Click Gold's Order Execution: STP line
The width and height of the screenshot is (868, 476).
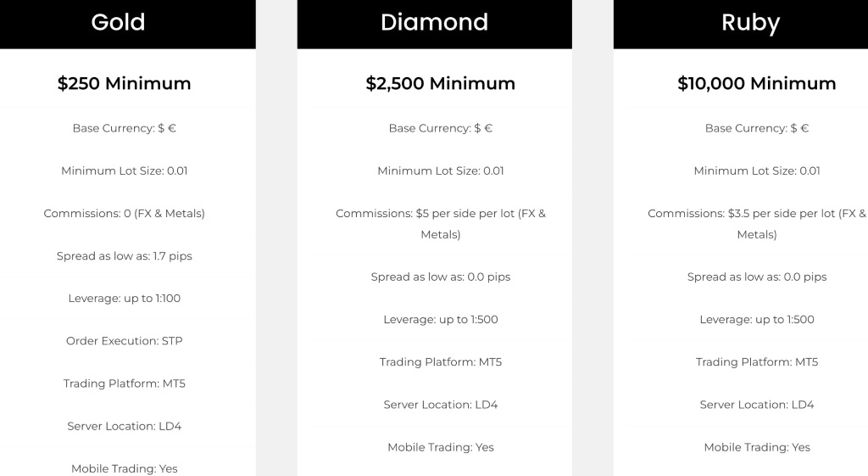[x=124, y=341]
